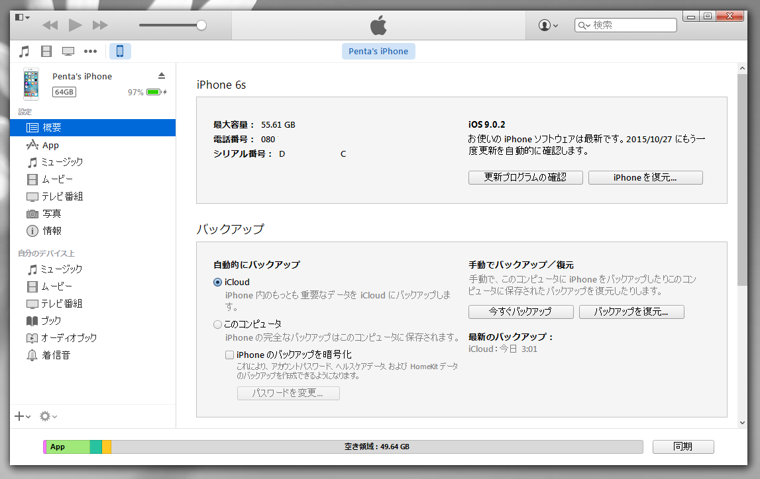Select the Penta's iPhone tab

pos(378,51)
